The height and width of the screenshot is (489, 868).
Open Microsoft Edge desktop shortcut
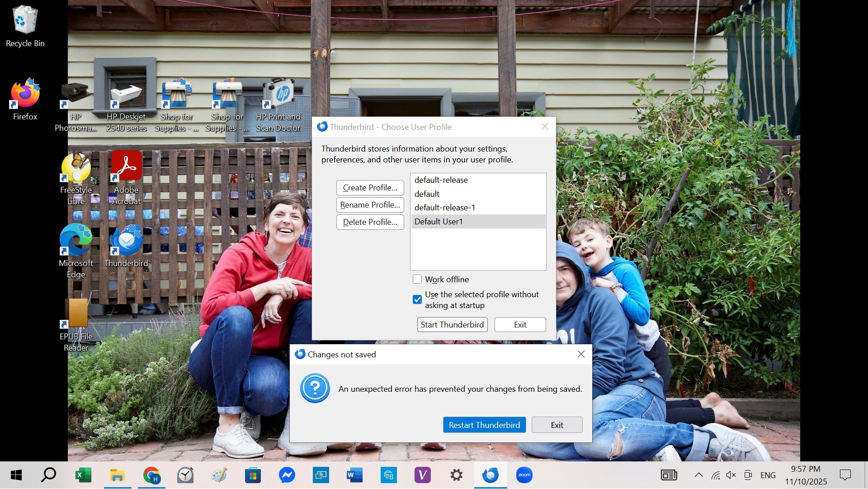point(76,241)
